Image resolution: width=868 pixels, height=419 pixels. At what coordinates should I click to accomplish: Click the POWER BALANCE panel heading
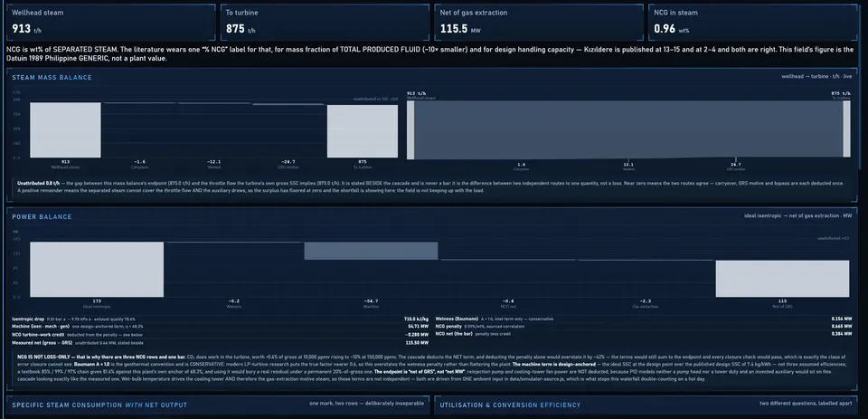click(42, 216)
